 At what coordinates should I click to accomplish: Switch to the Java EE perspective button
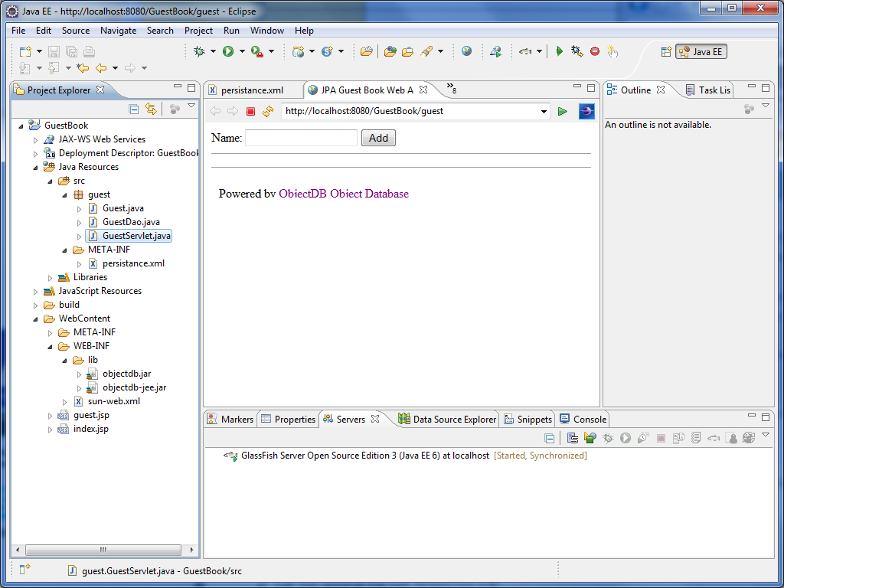(701, 52)
